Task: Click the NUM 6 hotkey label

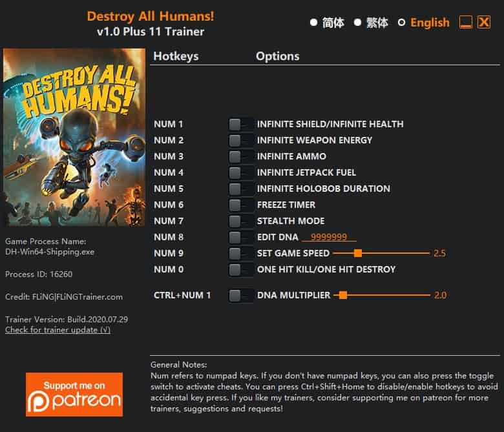Action: 169,205
